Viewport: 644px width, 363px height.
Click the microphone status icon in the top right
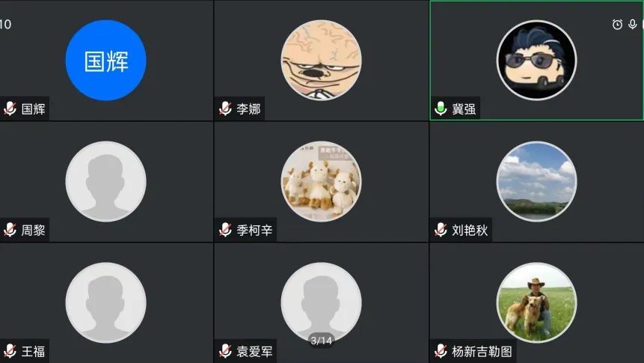(633, 25)
